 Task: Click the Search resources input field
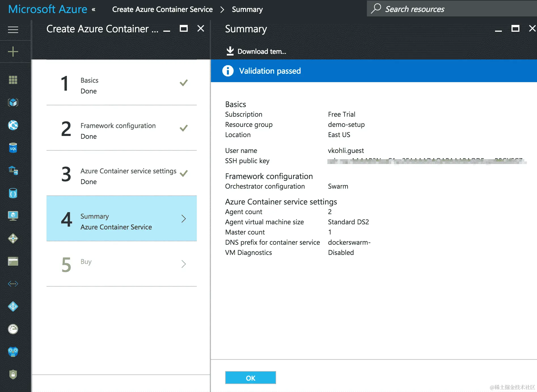pyautogui.click(x=442, y=9)
